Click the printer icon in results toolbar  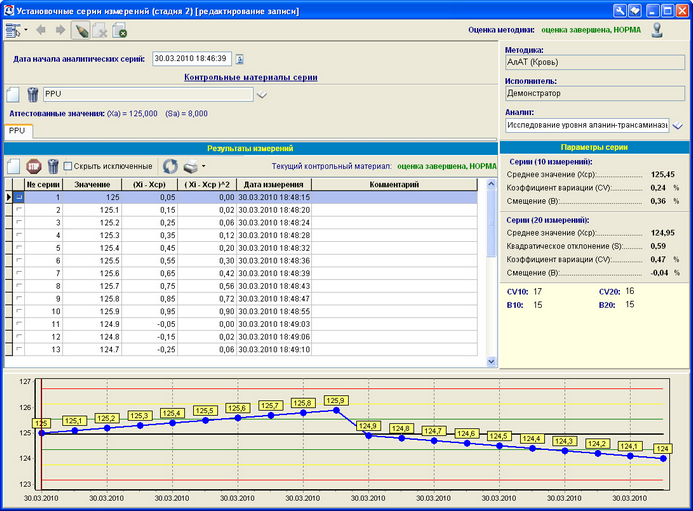pyautogui.click(x=190, y=166)
